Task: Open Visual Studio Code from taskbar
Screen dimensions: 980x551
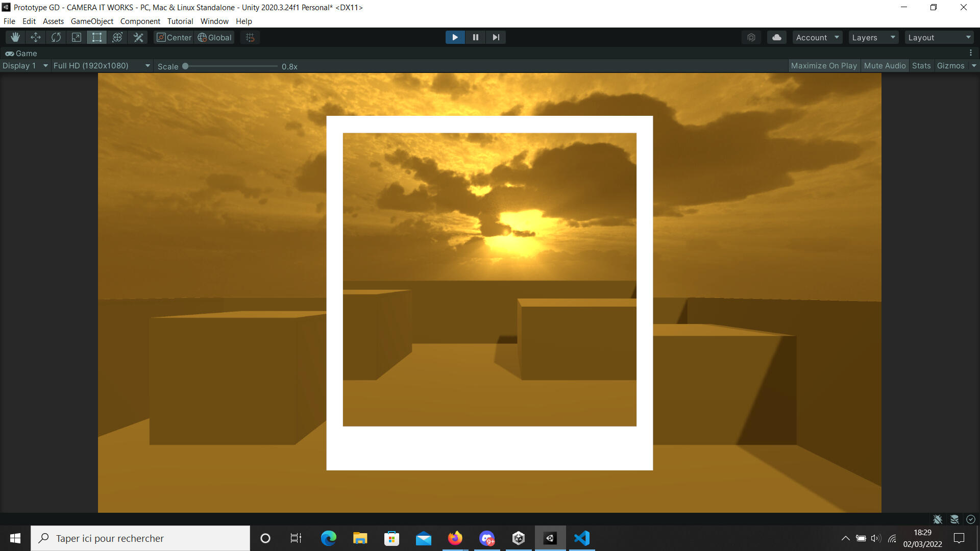Action: [x=582, y=538]
